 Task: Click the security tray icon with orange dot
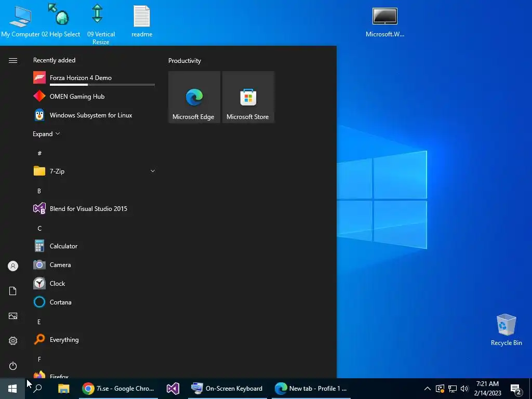(x=440, y=389)
